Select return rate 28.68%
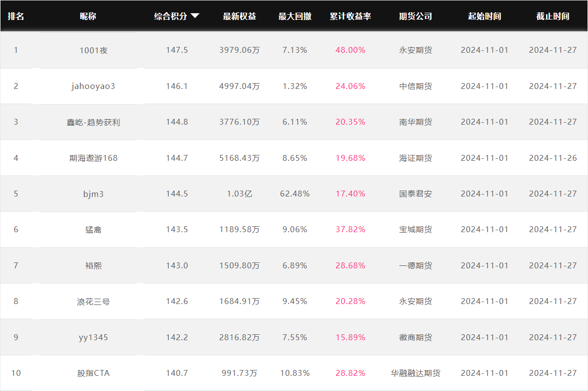588x391 pixels. 350,265
